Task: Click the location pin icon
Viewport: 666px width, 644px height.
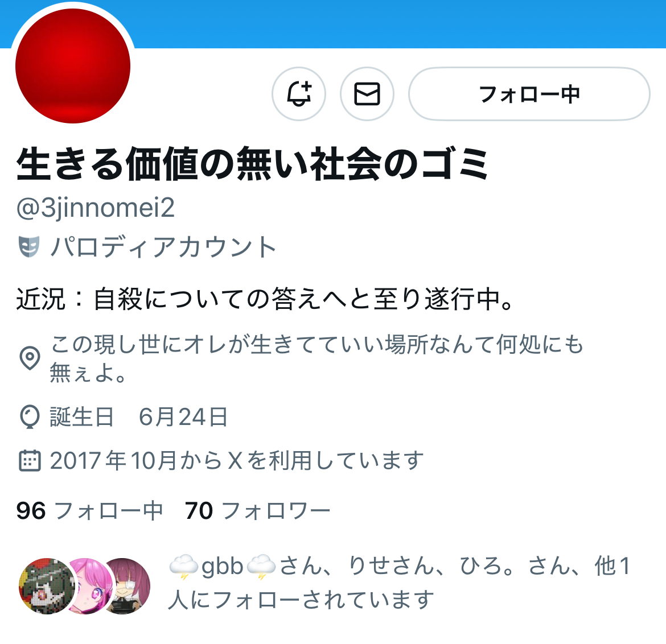Action: (30, 358)
